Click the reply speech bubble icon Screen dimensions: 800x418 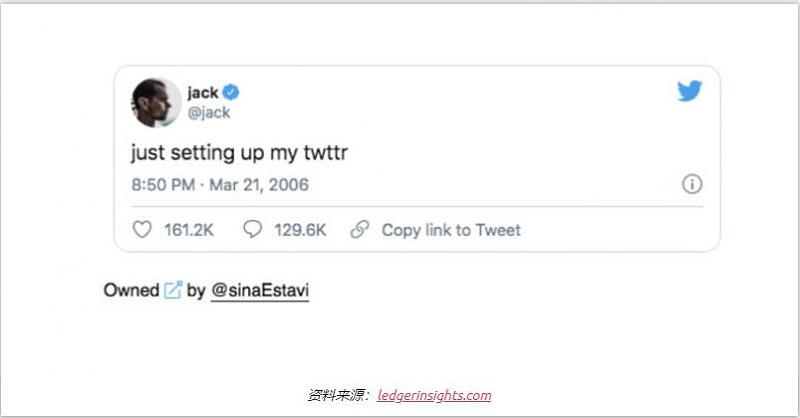253,230
